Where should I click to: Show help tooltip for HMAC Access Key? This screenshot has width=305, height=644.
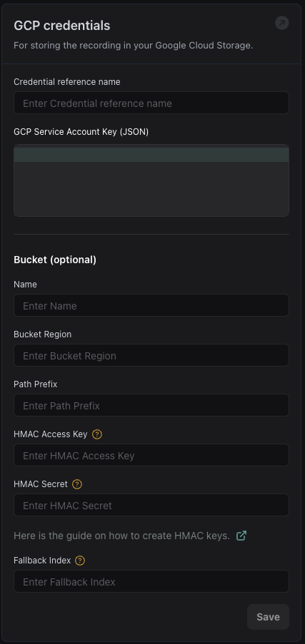coord(97,434)
